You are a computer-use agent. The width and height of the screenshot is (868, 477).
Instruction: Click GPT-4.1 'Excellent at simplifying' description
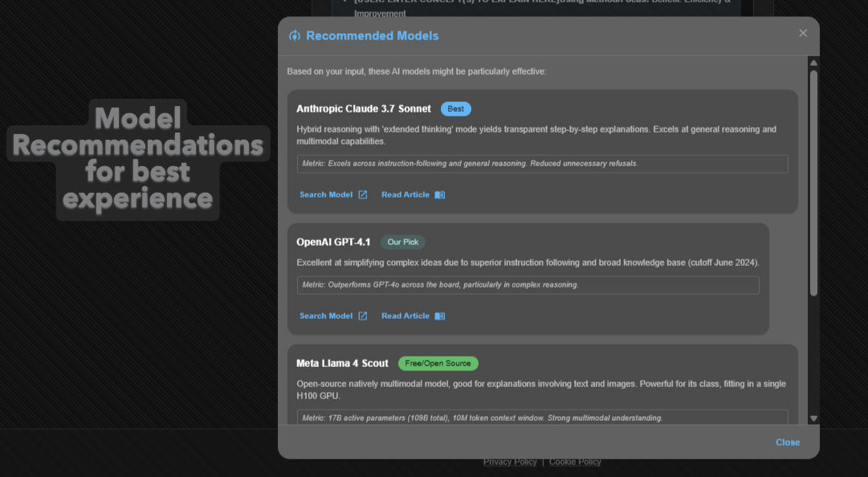coord(528,263)
